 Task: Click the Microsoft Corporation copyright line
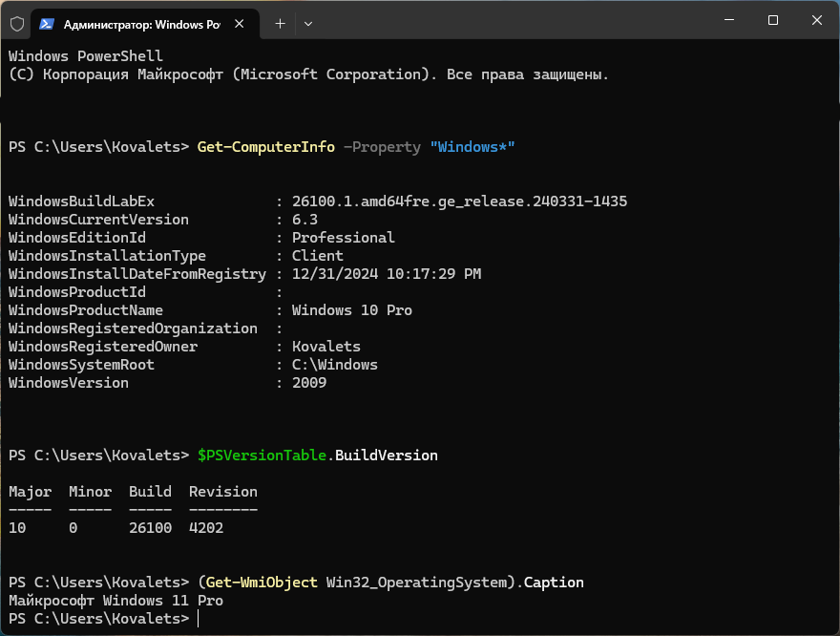[x=308, y=74]
